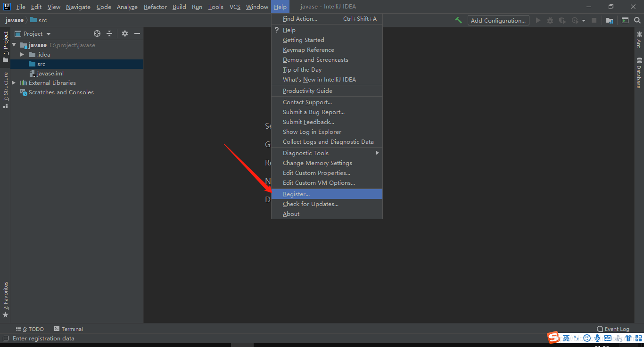
Task: Click the green Build Project hammer icon
Action: [458, 20]
